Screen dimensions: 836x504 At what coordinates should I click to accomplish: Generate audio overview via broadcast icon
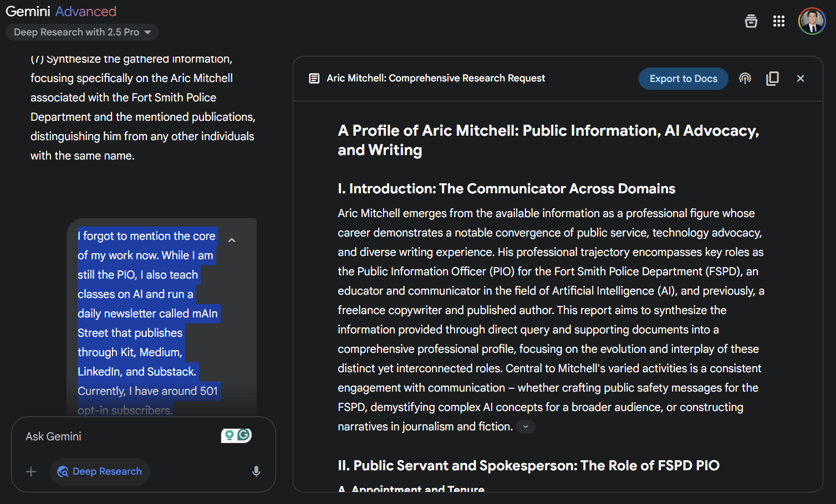[x=745, y=79]
